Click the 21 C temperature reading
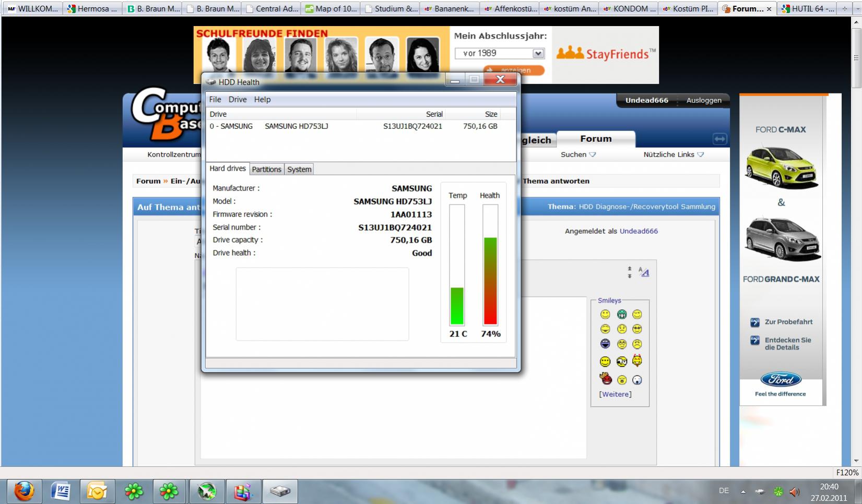The image size is (862, 504). tap(458, 334)
